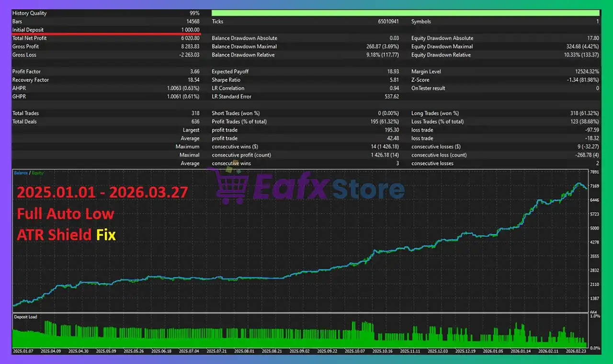Click the Full Auto Low red text

click(x=65, y=214)
